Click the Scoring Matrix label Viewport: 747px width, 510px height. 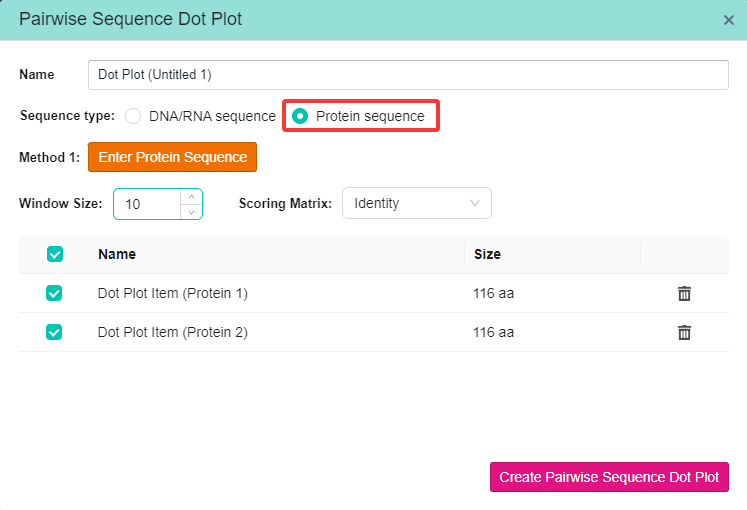(285, 203)
